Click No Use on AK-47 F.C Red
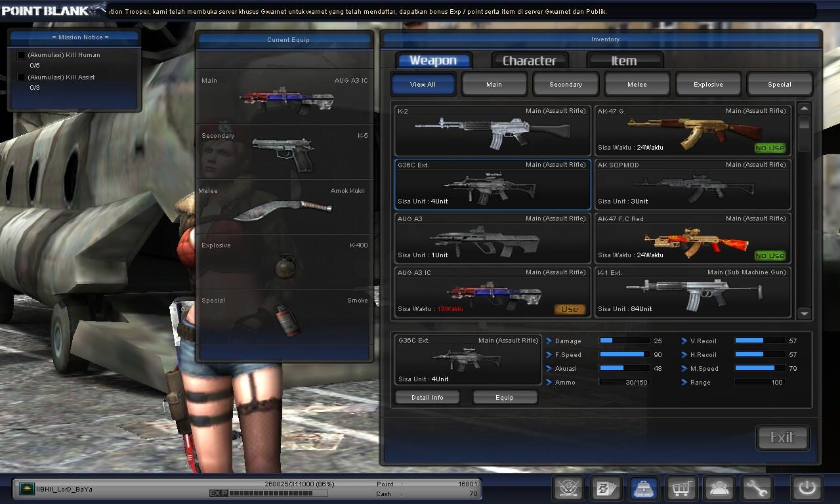This screenshot has height=504, width=840. point(770,255)
